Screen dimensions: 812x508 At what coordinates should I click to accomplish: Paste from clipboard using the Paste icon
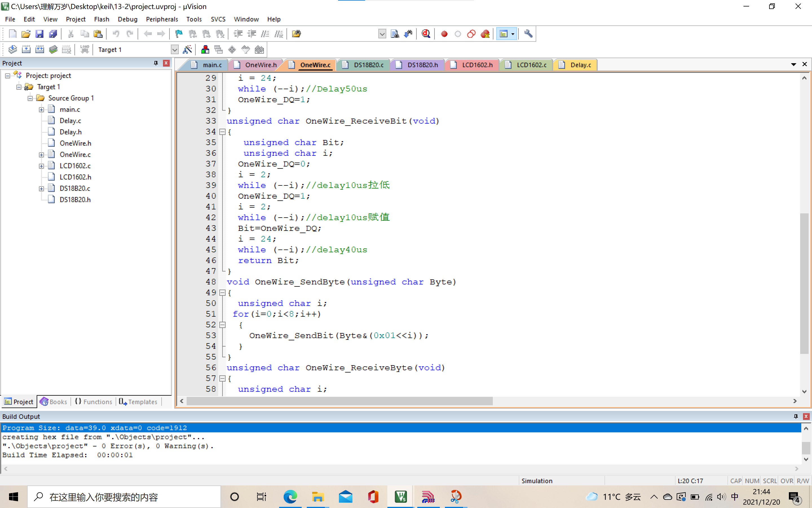(x=98, y=34)
